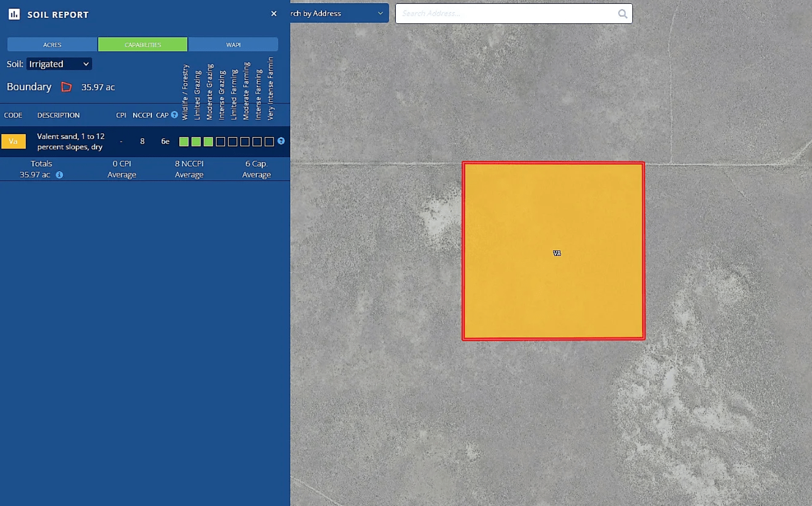Screen dimensions: 812x506
Task: Open the CAP column help icon
Action: click(x=173, y=115)
